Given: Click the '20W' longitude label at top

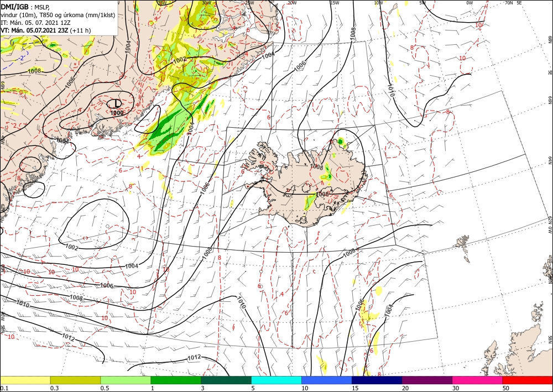Looking at the screenshot, I should pos(291,3).
